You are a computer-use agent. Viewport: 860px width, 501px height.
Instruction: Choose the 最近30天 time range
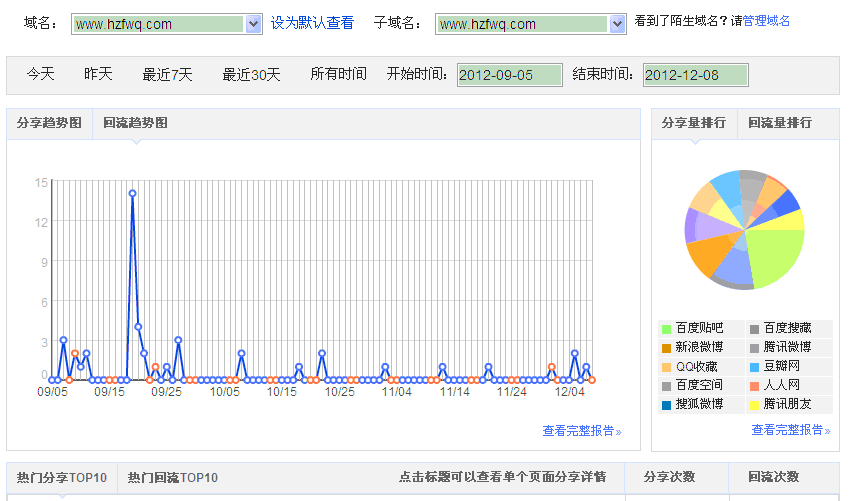251,74
